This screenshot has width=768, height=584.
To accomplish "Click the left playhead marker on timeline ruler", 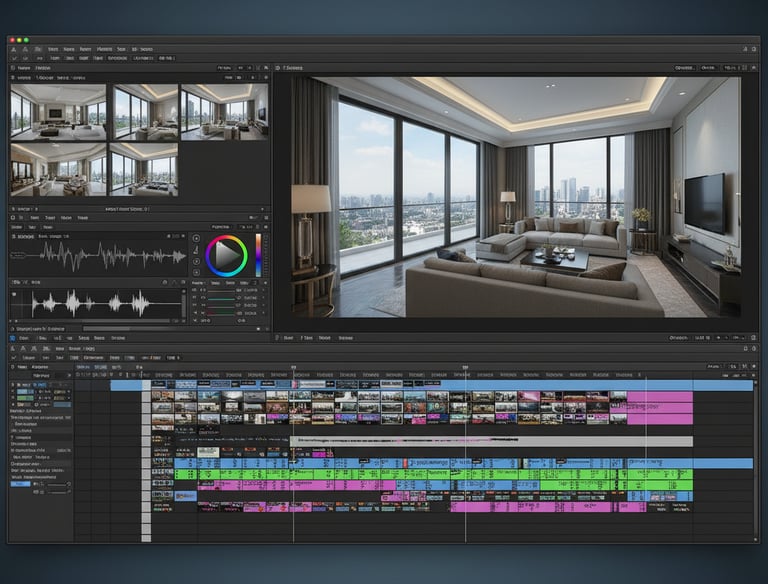I will point(293,367).
